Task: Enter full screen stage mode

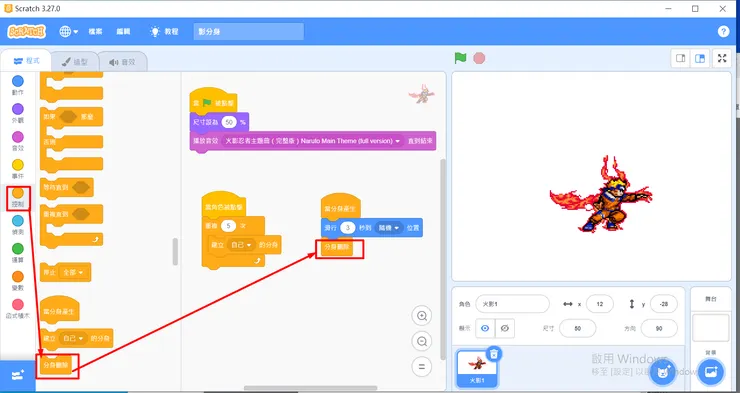Action: coord(722,59)
